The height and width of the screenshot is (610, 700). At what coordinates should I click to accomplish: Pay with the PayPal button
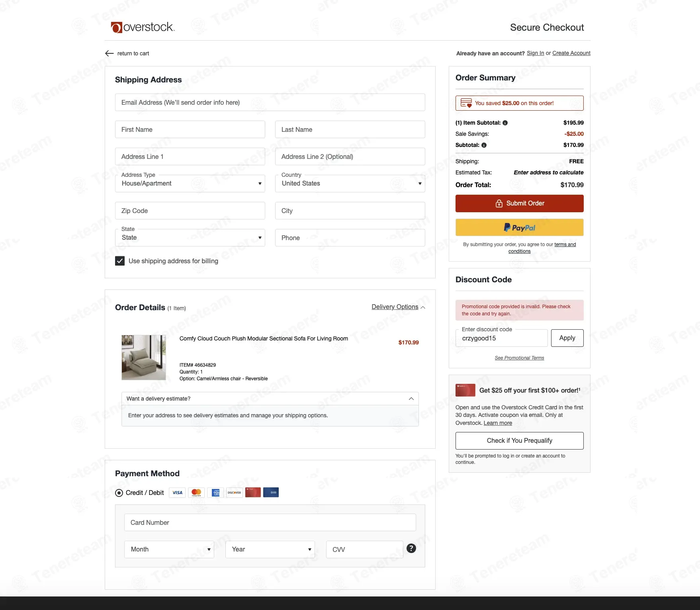[519, 227]
